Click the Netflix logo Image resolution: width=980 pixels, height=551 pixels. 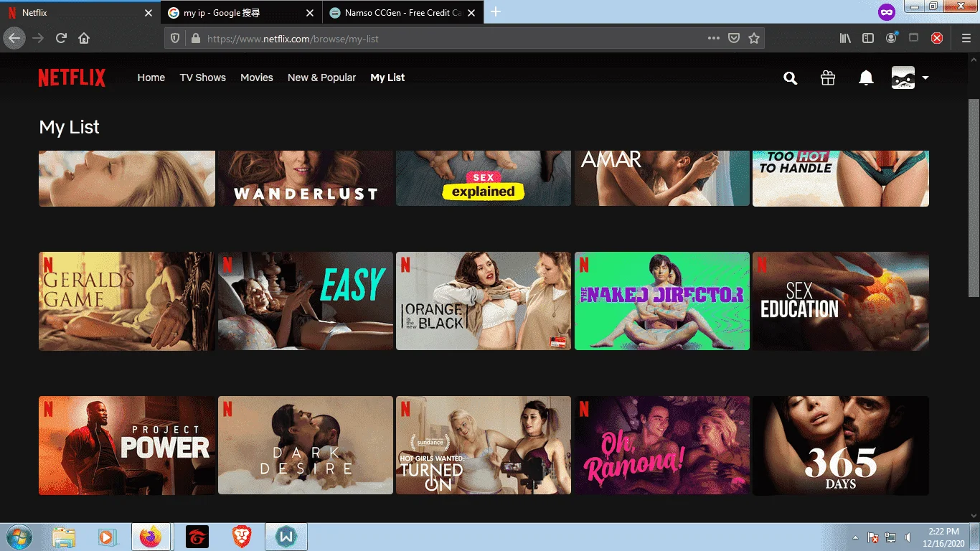coord(72,77)
